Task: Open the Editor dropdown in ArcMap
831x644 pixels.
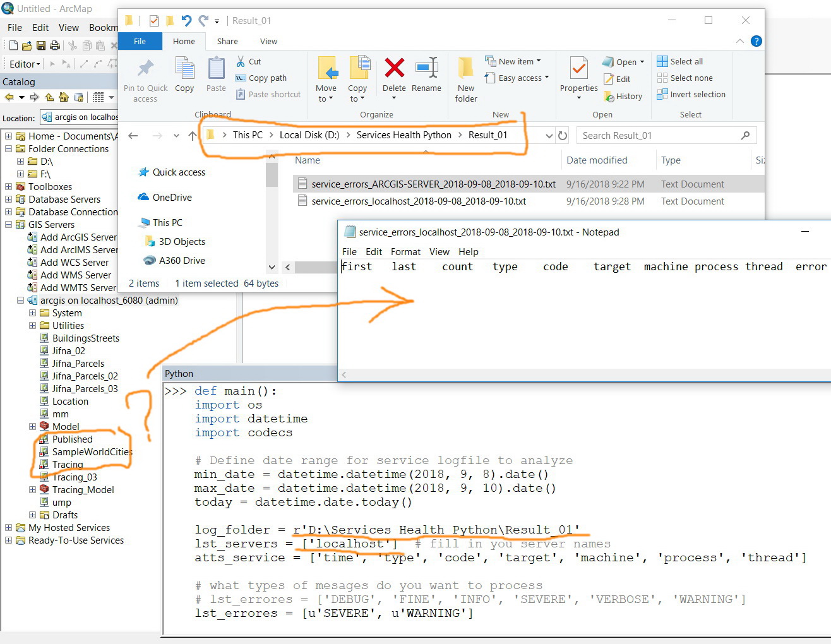Action: point(25,64)
